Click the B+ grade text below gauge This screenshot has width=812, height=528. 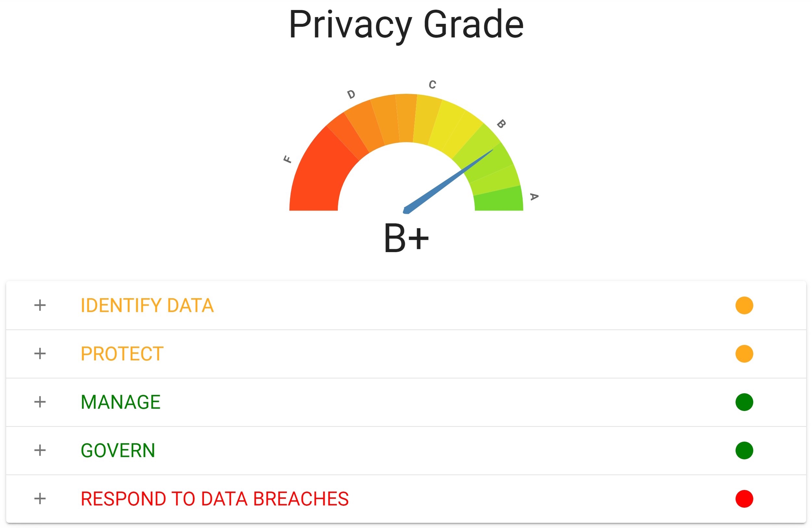[x=406, y=238]
